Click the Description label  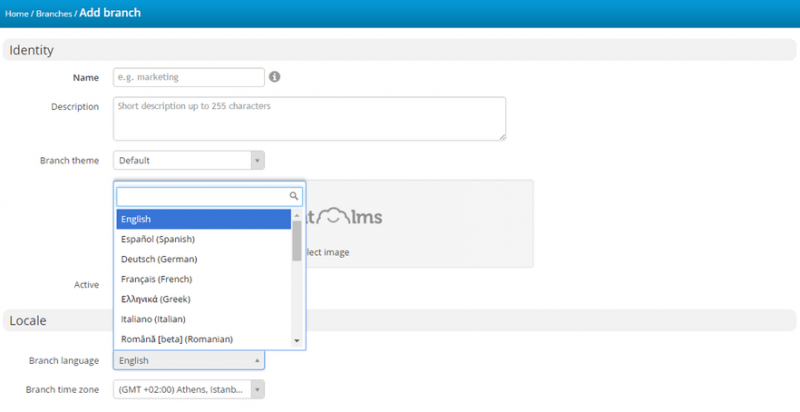[75, 107]
